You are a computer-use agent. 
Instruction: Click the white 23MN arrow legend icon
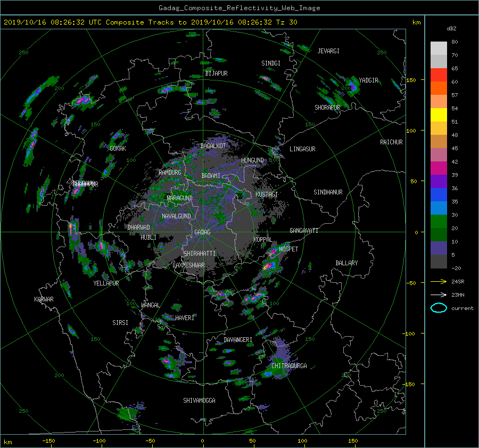pyautogui.click(x=439, y=295)
